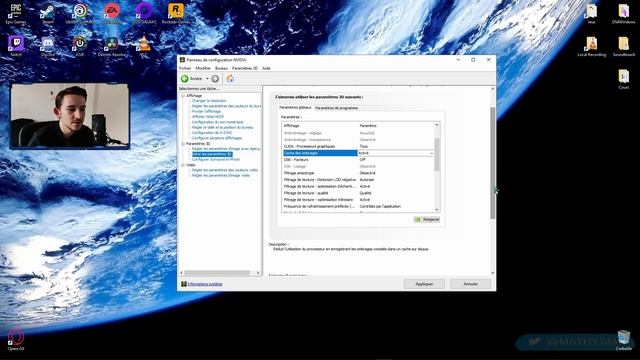Open Régler les paramètres d'image vidéo
The width and height of the screenshot is (640, 360).
(x=220, y=175)
